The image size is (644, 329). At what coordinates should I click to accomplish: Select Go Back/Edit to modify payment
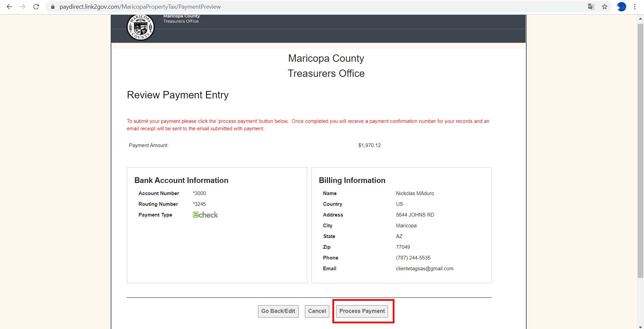[x=278, y=311]
